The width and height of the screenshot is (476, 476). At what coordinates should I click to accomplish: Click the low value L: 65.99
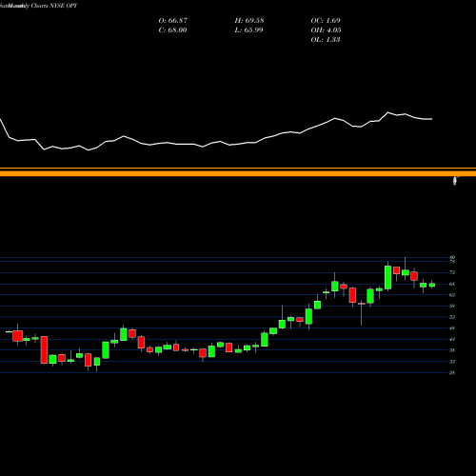click(x=248, y=30)
